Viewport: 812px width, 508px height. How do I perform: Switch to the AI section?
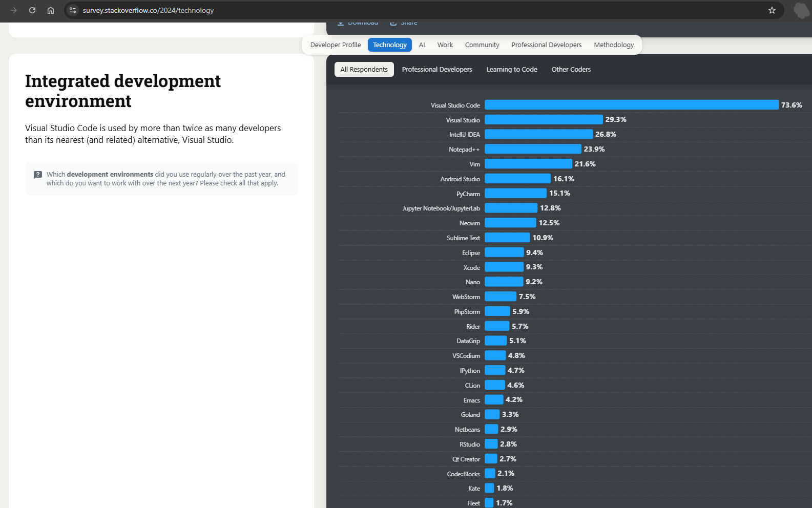[x=422, y=45]
